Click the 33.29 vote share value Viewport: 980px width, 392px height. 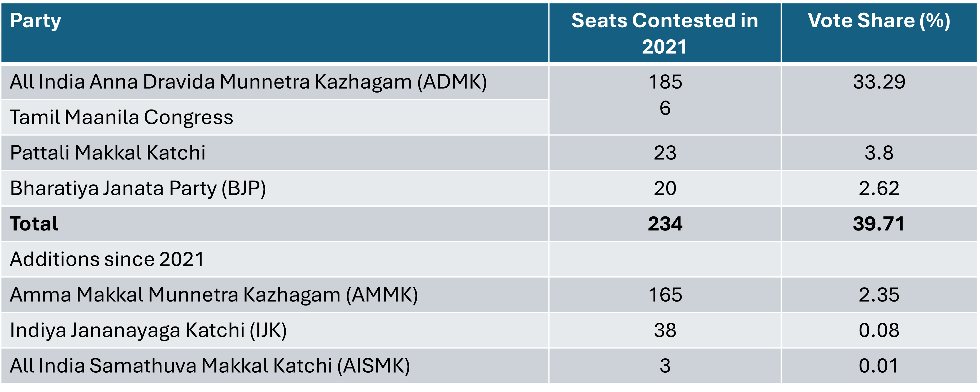(x=879, y=82)
